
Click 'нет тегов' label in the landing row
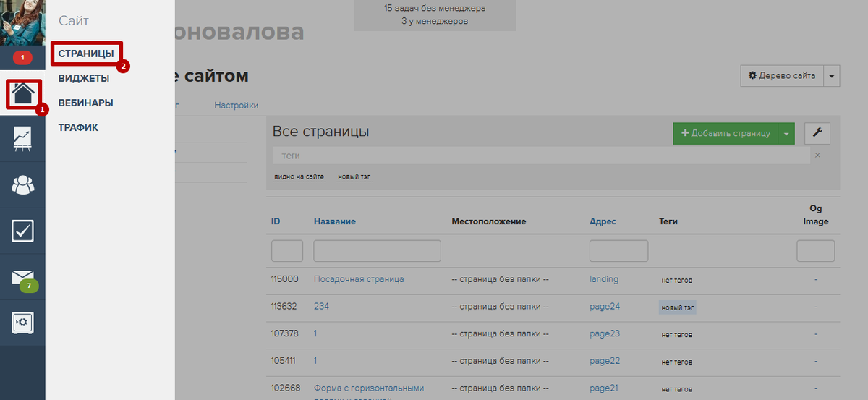(x=676, y=280)
